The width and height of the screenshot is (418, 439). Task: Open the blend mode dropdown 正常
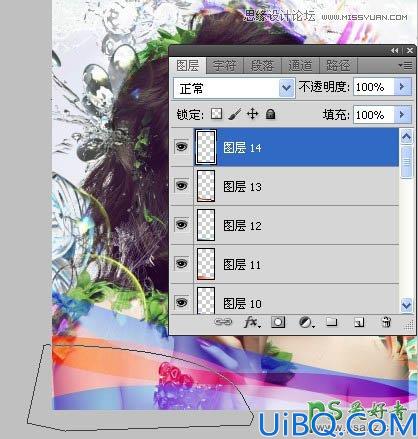(x=234, y=88)
